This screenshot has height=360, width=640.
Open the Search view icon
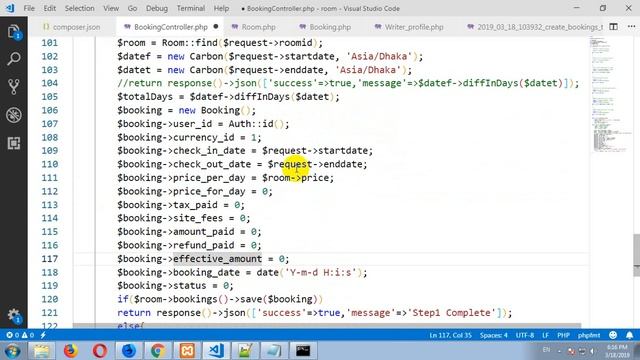[x=13, y=59]
